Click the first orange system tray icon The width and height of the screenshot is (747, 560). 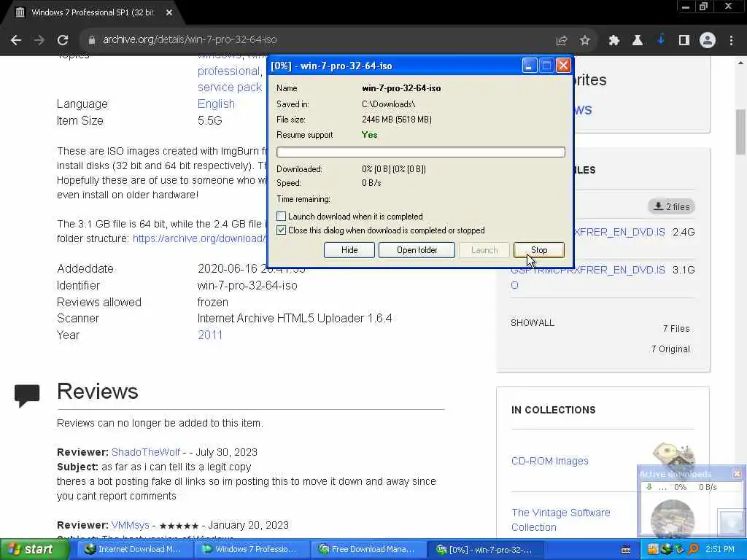tap(653, 550)
